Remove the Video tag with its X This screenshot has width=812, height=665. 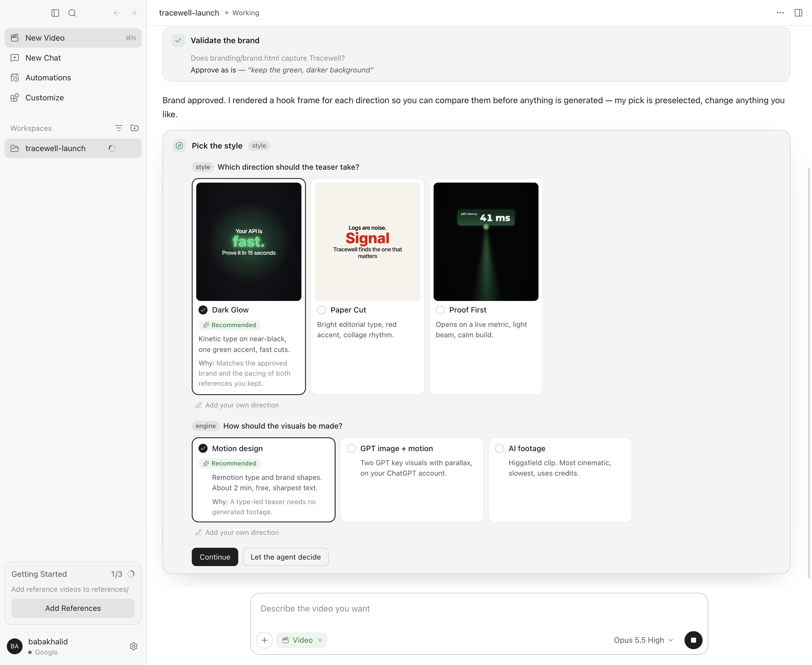coord(320,640)
